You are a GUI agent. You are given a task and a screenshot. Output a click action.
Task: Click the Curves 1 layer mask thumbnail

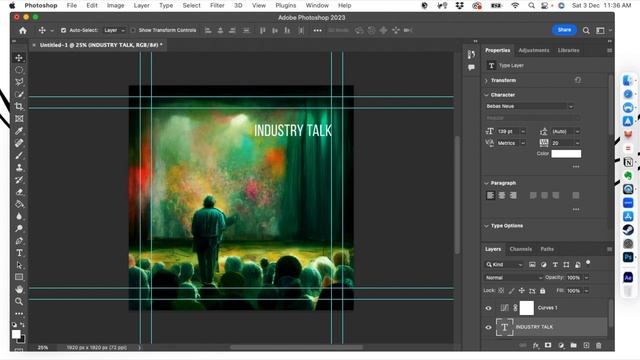coord(527,308)
